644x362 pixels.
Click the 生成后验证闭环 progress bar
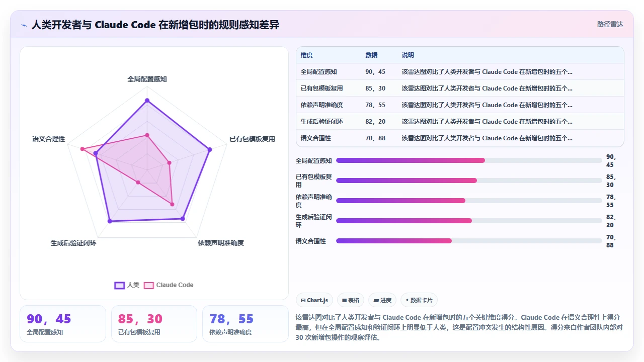(469, 221)
